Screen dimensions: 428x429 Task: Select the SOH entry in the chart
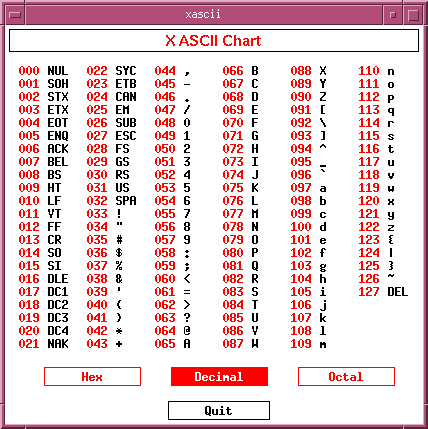pos(58,84)
